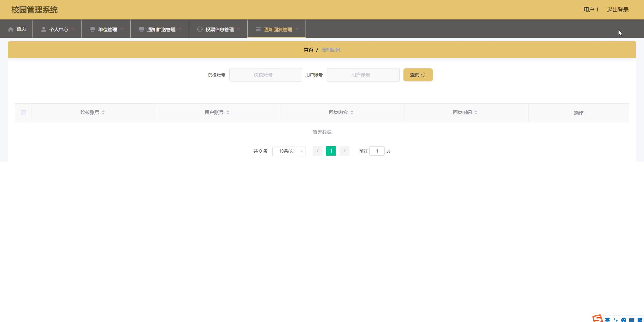Go to next page arrow in pagination
The height and width of the screenshot is (322, 644).
pos(344,151)
